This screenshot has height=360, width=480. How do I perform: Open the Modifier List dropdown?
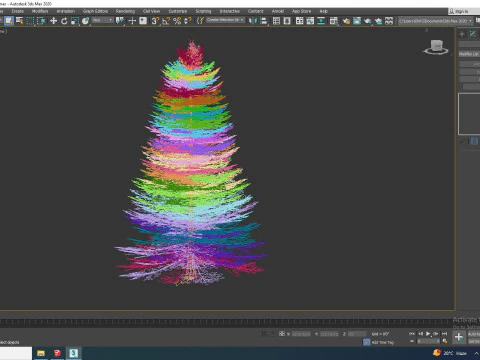click(469, 54)
